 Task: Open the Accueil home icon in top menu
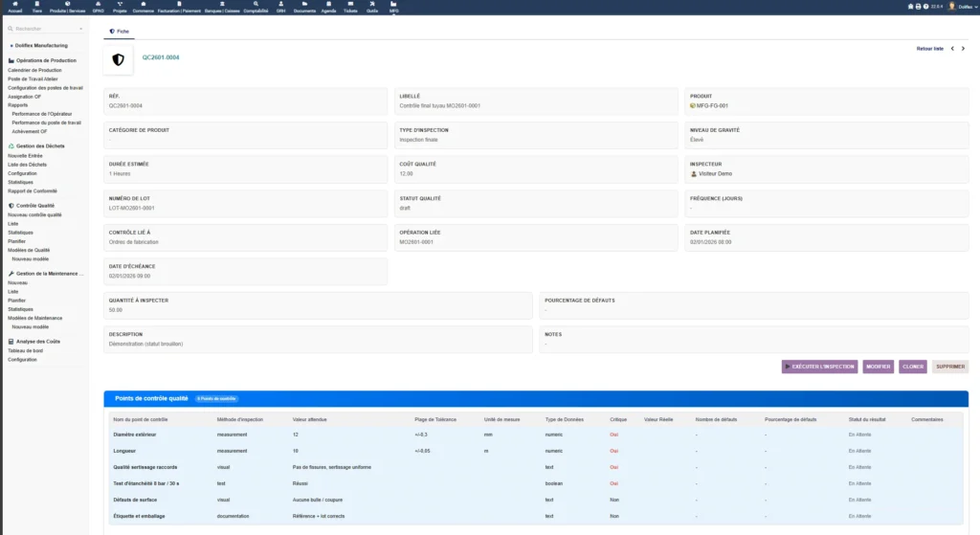coord(14,6)
